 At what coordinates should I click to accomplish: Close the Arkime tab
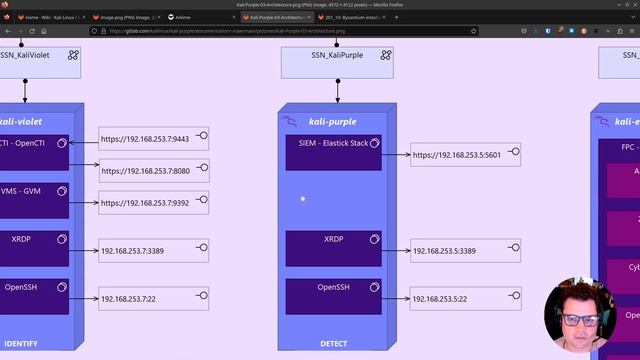click(x=234, y=17)
